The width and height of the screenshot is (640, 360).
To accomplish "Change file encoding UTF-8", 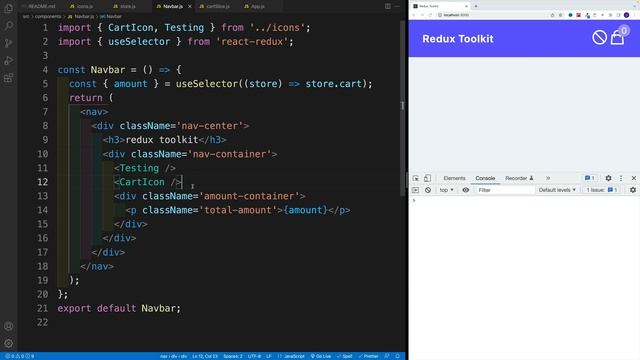I will [254, 356].
